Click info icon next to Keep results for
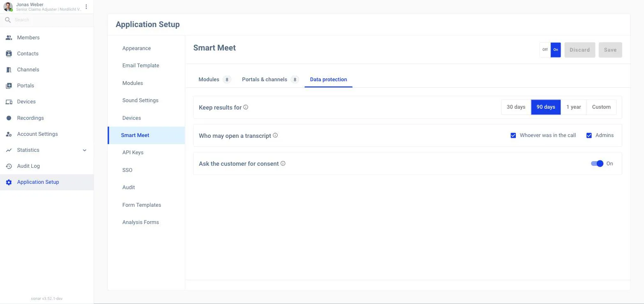644x304 pixels. [x=246, y=107]
